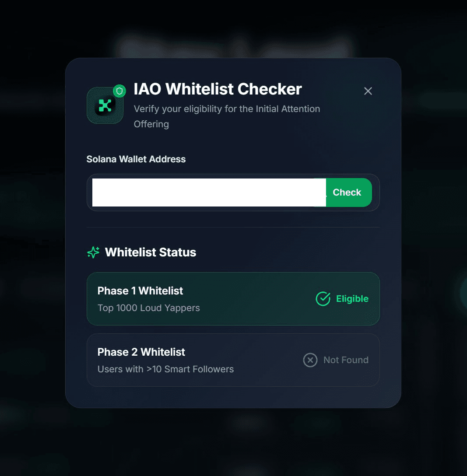Image resolution: width=467 pixels, height=476 pixels.
Task: Click the Whitelist Status heading
Action: tap(151, 252)
